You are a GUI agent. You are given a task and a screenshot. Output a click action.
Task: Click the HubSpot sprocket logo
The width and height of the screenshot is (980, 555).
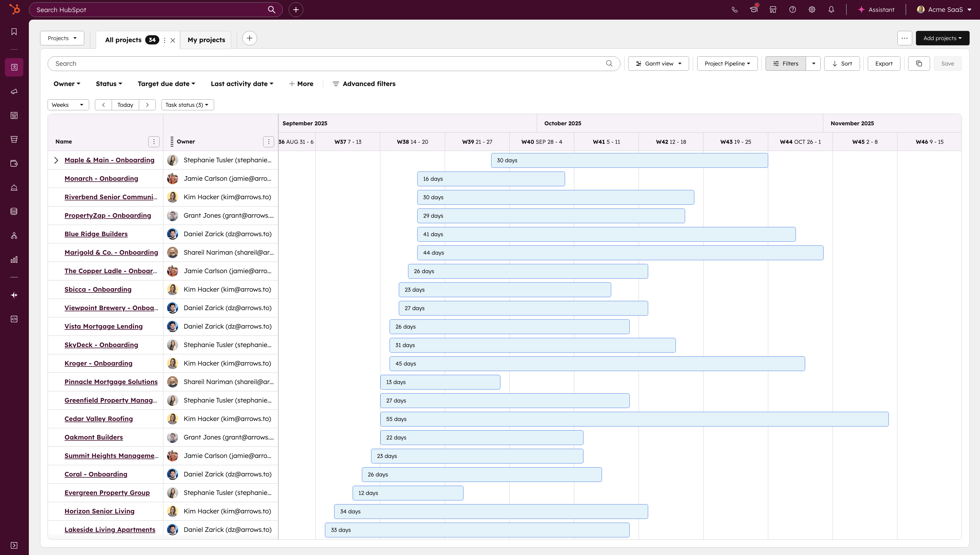pos(14,9)
